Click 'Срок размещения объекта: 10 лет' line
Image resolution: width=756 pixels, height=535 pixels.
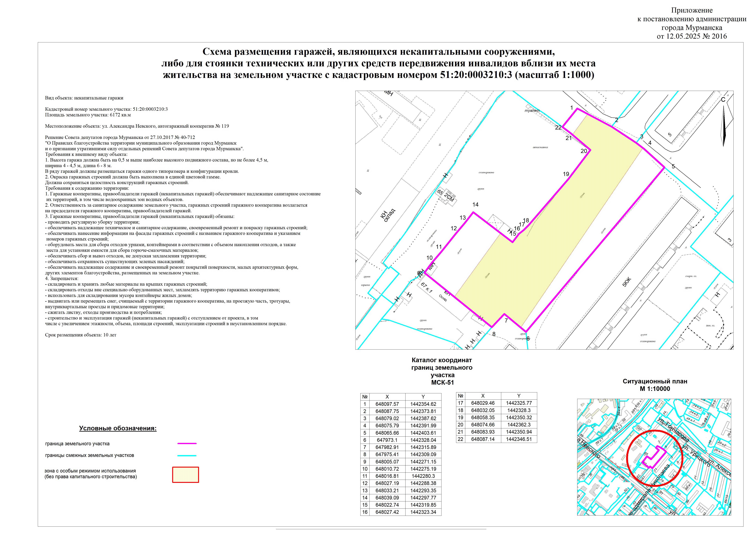point(81,335)
